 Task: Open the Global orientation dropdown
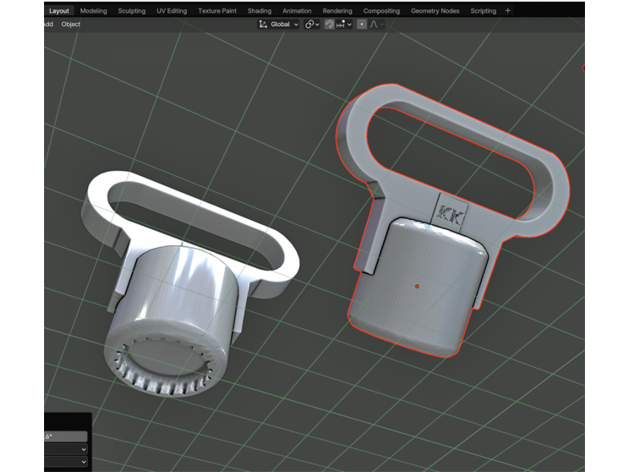284,24
